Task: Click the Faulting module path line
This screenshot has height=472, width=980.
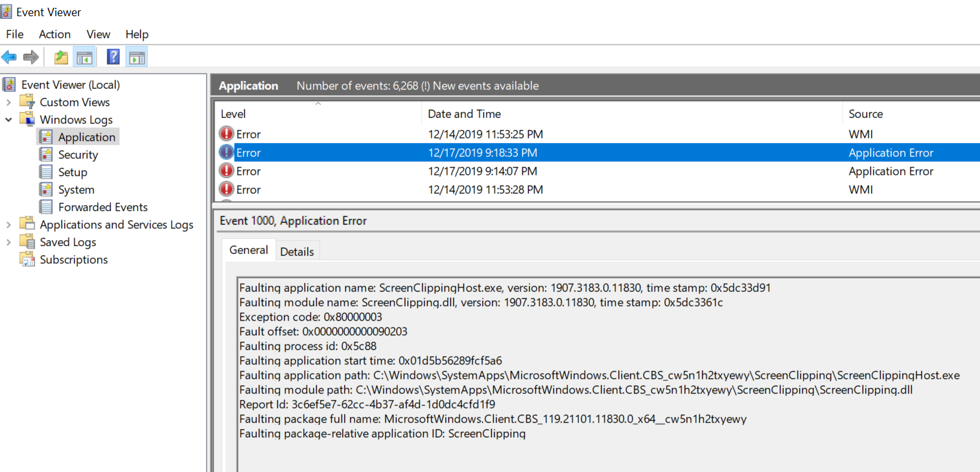Action: click(x=576, y=390)
